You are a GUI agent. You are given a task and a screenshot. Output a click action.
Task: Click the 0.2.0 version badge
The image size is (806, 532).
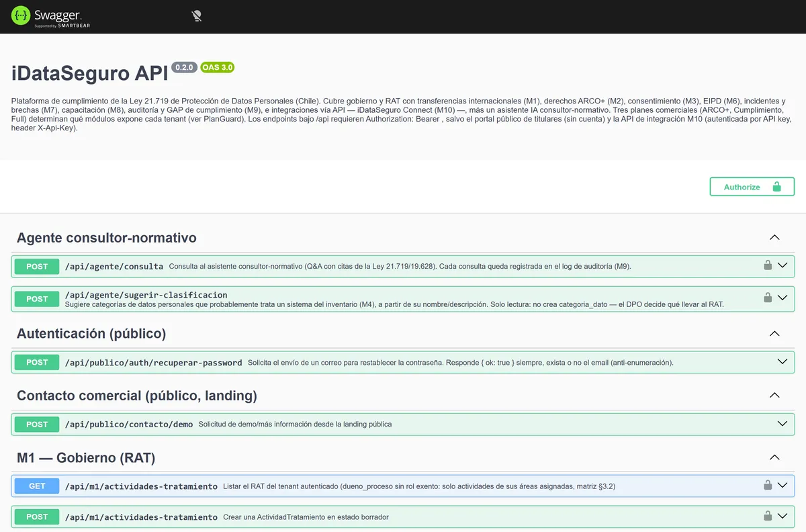[x=184, y=67]
